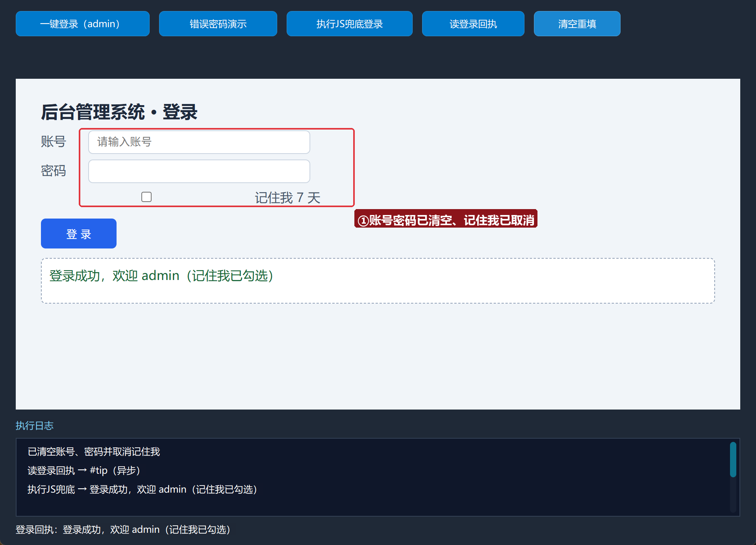This screenshot has width=756, height=545.
Task: Click the 登录回执 status line at bottom
Action: pos(123,530)
